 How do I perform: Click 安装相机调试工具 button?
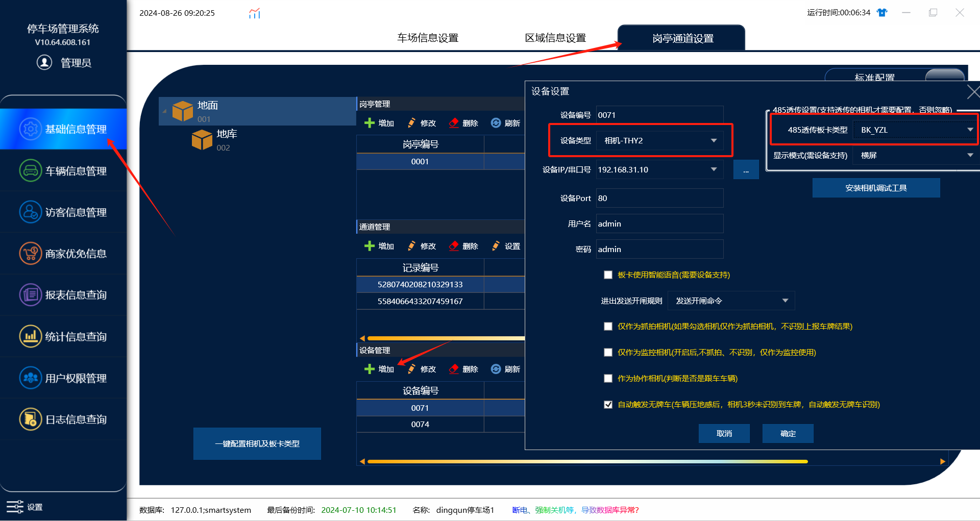(876, 188)
